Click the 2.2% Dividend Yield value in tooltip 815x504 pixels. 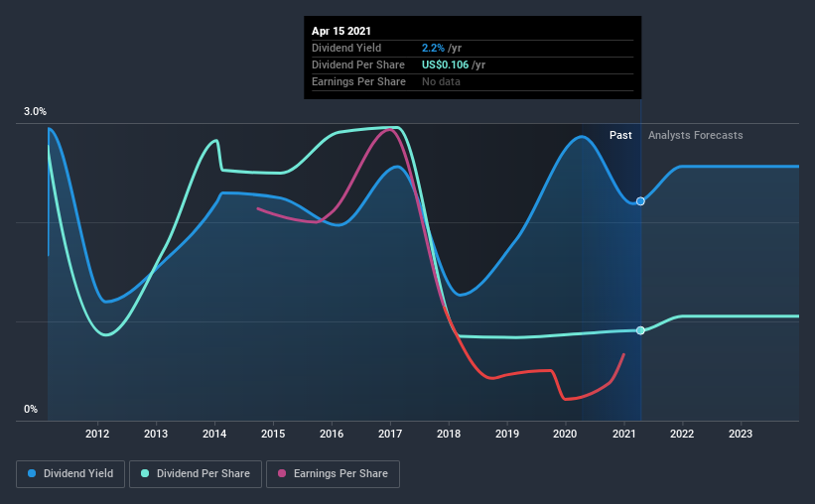point(433,48)
